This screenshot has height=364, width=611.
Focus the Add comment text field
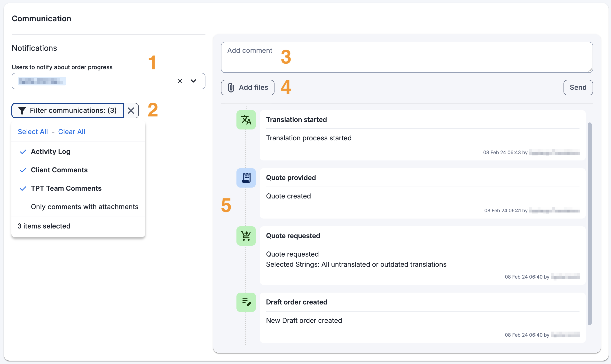(407, 57)
